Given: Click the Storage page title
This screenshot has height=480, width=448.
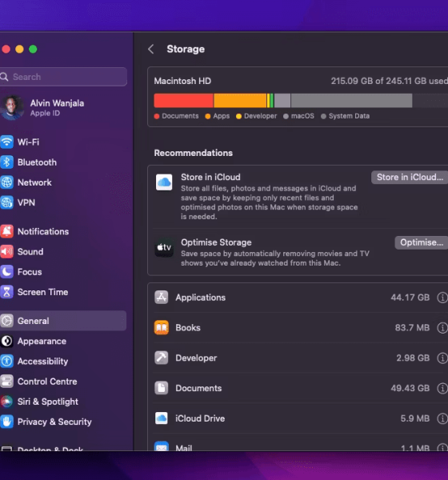Looking at the screenshot, I should [186, 49].
